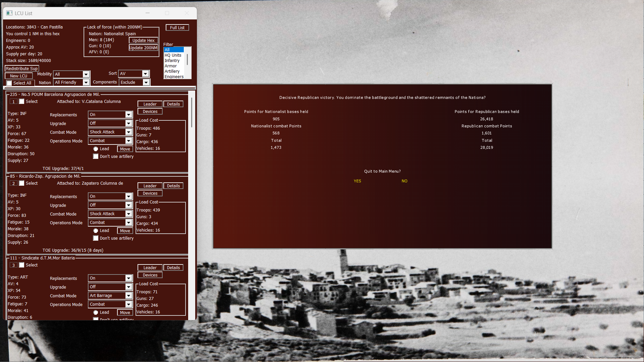The height and width of the screenshot is (362, 644).
Task: Click NO to stay in the game
Action: 404,181
